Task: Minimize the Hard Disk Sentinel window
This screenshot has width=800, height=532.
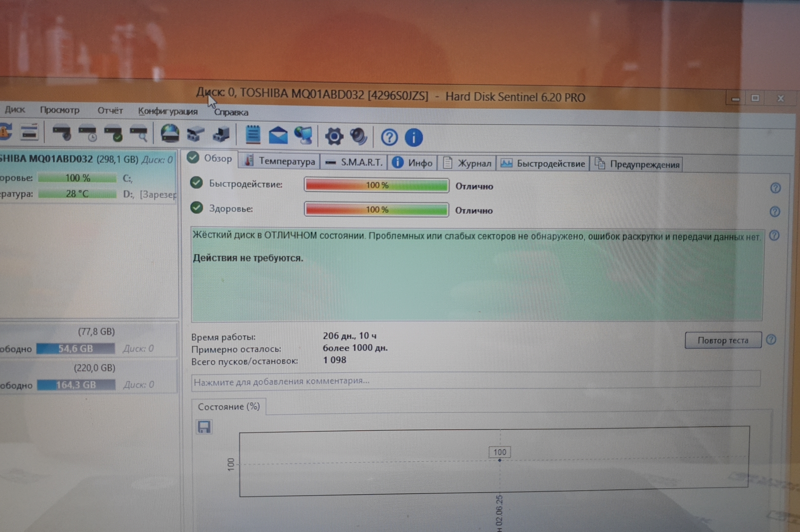Action: [x=735, y=98]
